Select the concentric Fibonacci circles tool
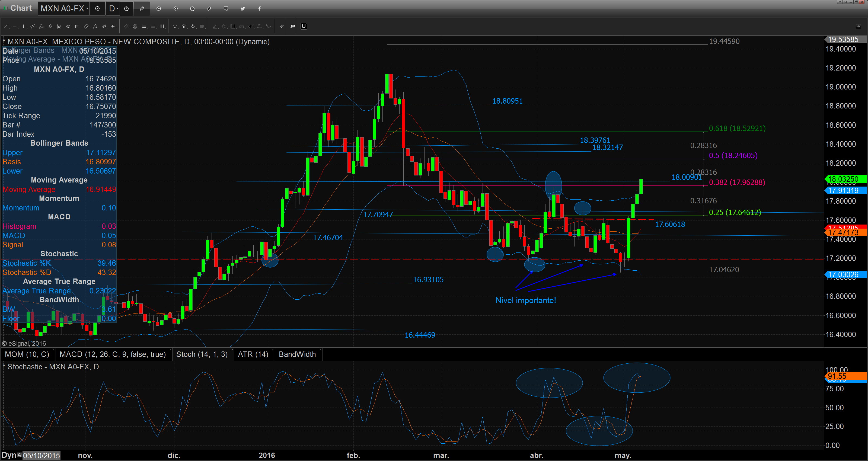The image size is (868, 461). pyautogui.click(x=135, y=26)
